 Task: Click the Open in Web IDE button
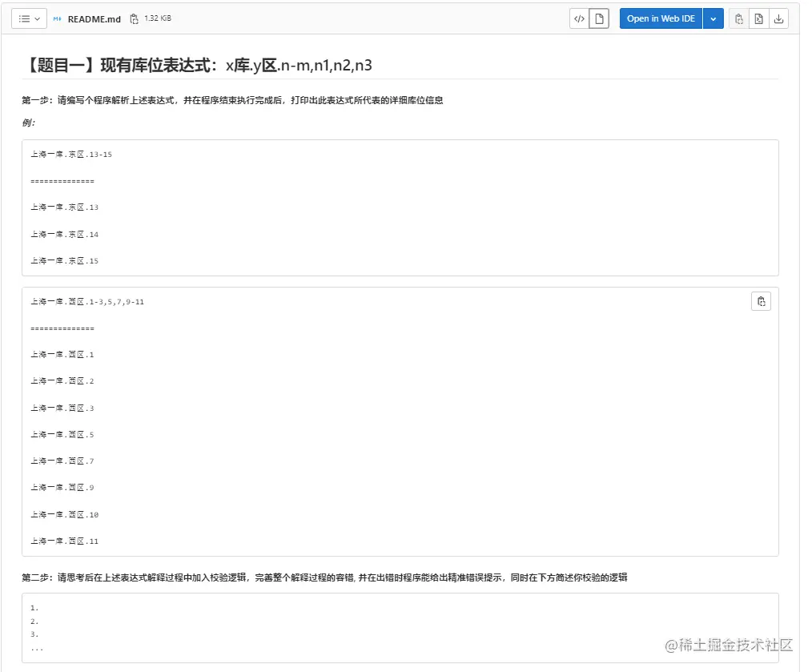661,18
